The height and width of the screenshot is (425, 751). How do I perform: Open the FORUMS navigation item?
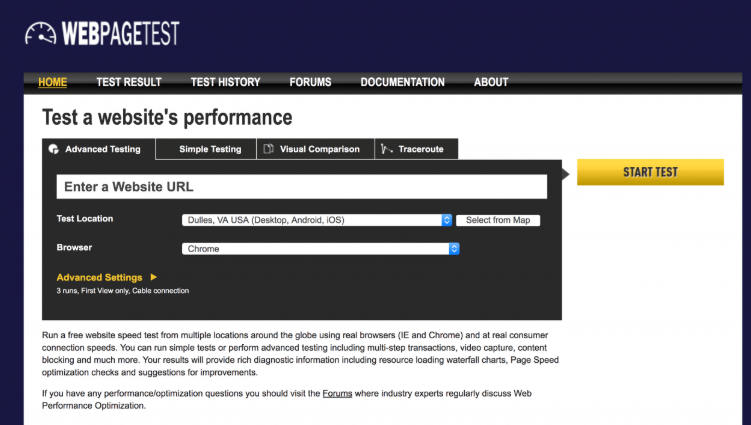[x=310, y=82]
